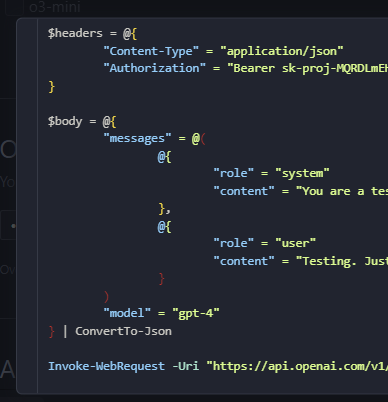Click the "You are a tes…" content string
The image size is (388, 402).
pyautogui.click(x=342, y=191)
